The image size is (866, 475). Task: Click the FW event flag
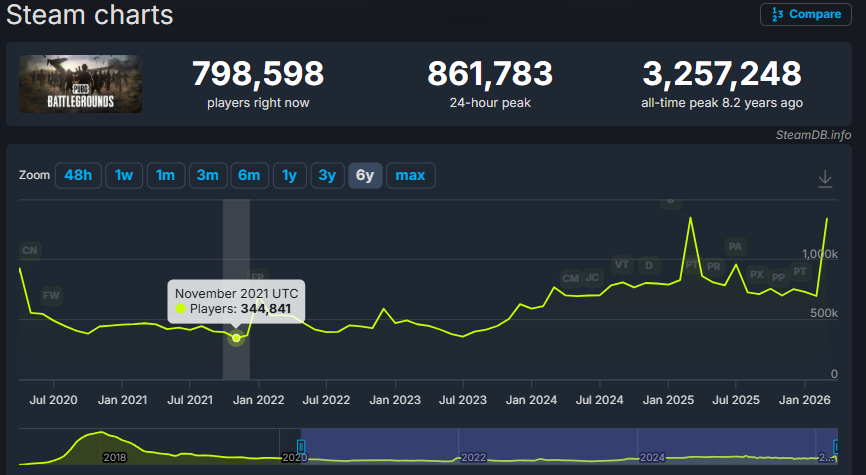pos(51,295)
